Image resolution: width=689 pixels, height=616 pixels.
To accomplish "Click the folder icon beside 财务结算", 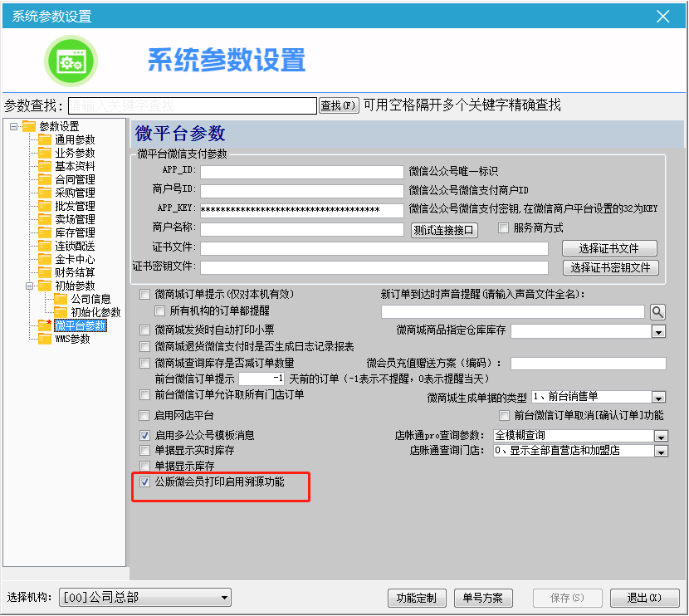I will point(45,272).
